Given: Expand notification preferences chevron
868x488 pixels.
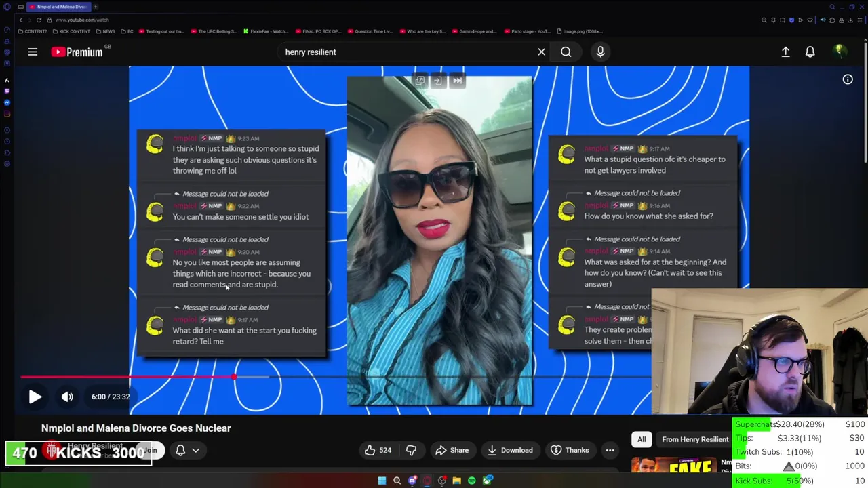Looking at the screenshot, I should (195, 450).
